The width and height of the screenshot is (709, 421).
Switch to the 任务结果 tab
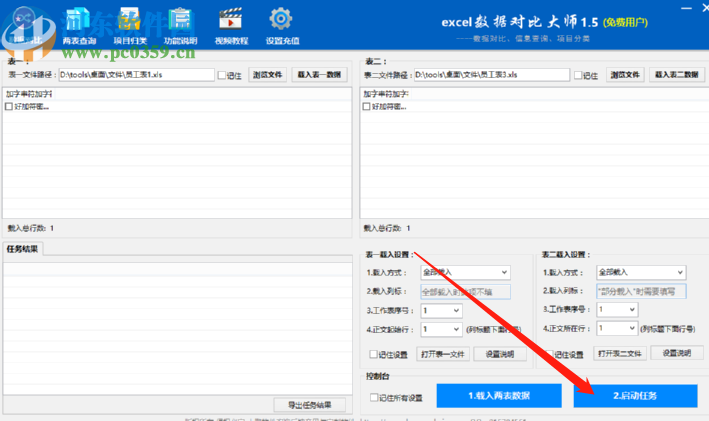point(23,249)
